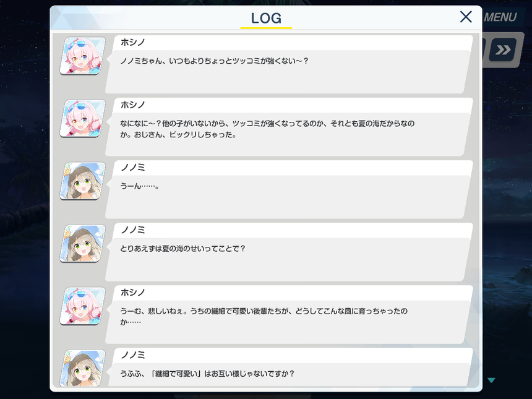This screenshot has height=399, width=532.
Task: Close the LOG window with X
Action: (466, 17)
